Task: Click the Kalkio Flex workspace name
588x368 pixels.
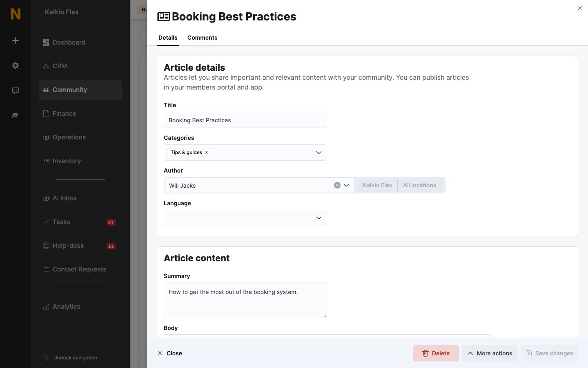Action: pos(62,12)
